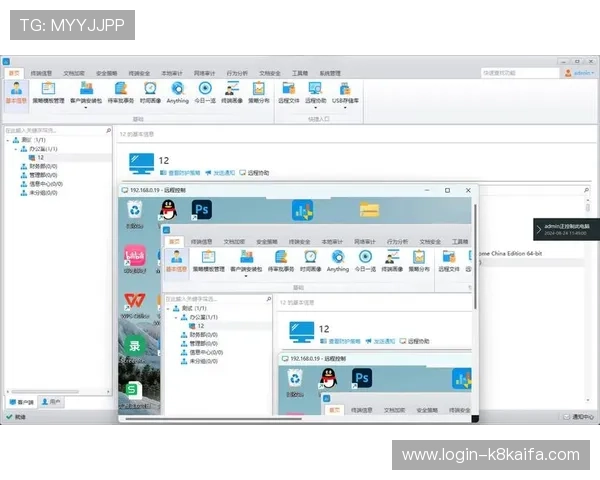The width and height of the screenshot is (600, 480).
Task: Click the 今日一览 ribbon icon
Action: click(205, 92)
